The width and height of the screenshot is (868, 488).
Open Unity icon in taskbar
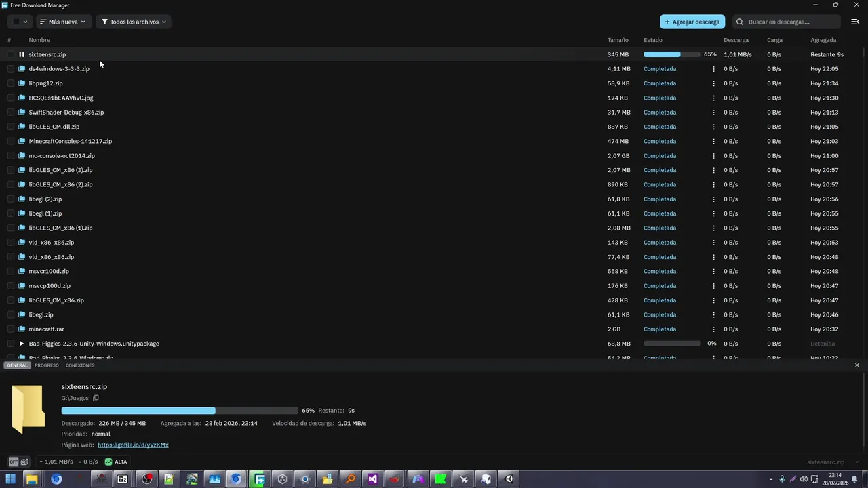pyautogui.click(x=509, y=479)
